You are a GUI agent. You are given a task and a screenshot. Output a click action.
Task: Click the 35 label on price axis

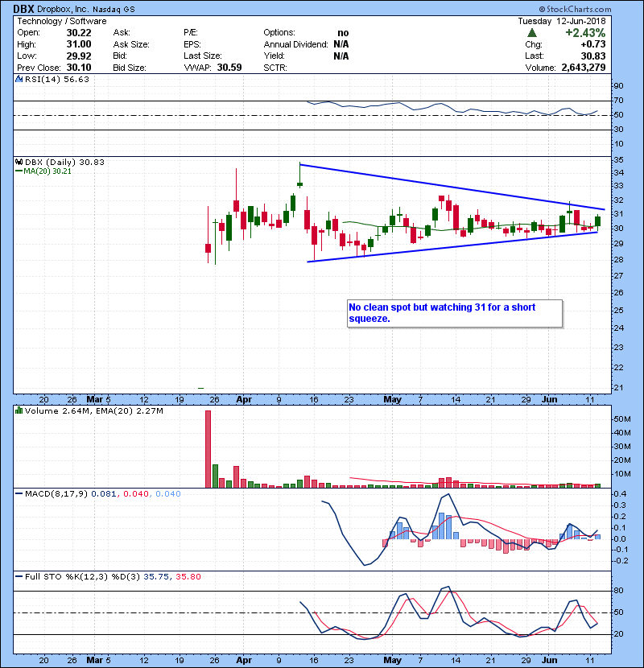coord(618,160)
